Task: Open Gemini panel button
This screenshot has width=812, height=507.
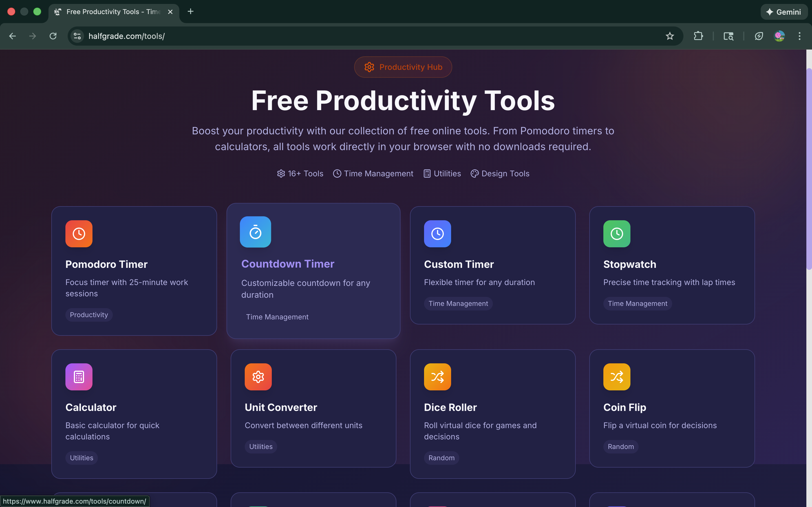Action: click(784, 12)
